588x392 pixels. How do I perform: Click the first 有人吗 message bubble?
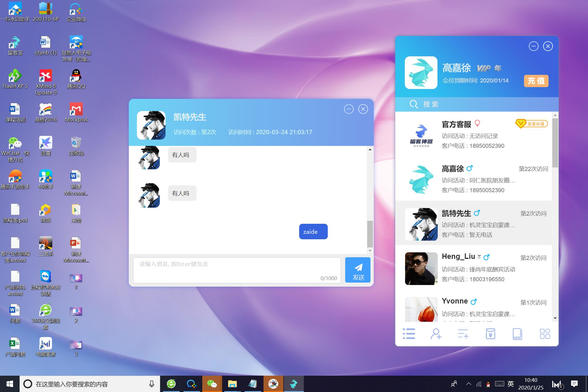coord(182,155)
